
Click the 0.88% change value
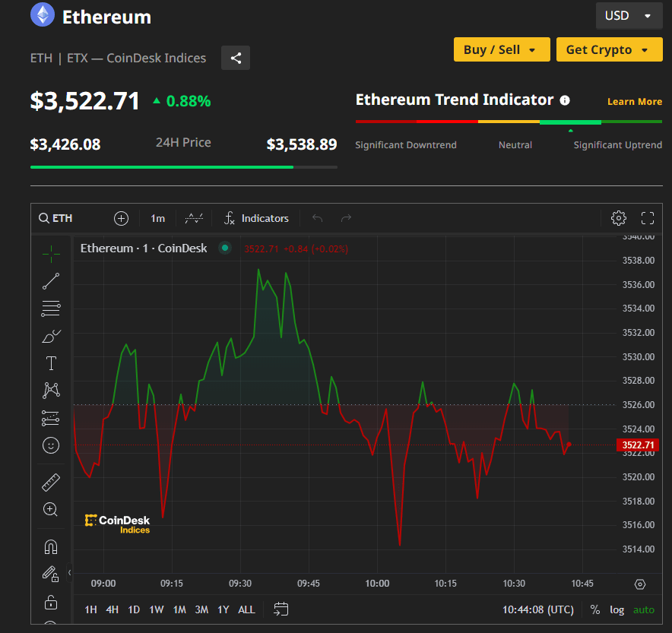point(189,101)
